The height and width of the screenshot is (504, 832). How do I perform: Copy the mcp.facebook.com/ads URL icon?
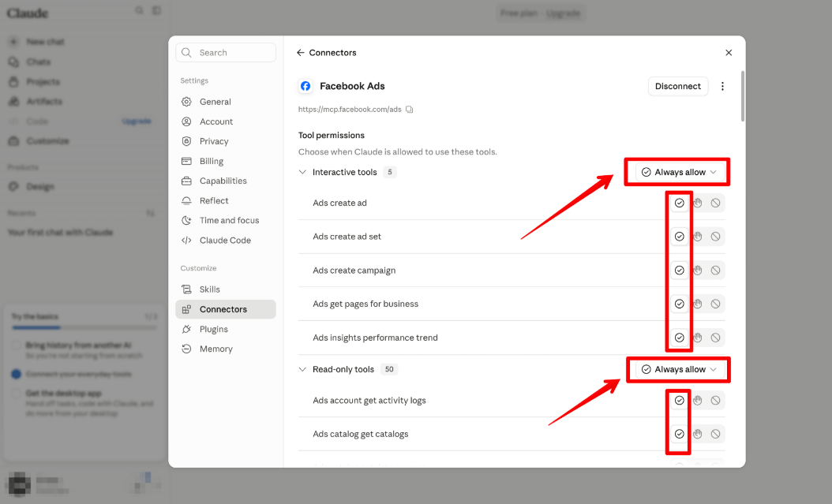(x=409, y=109)
